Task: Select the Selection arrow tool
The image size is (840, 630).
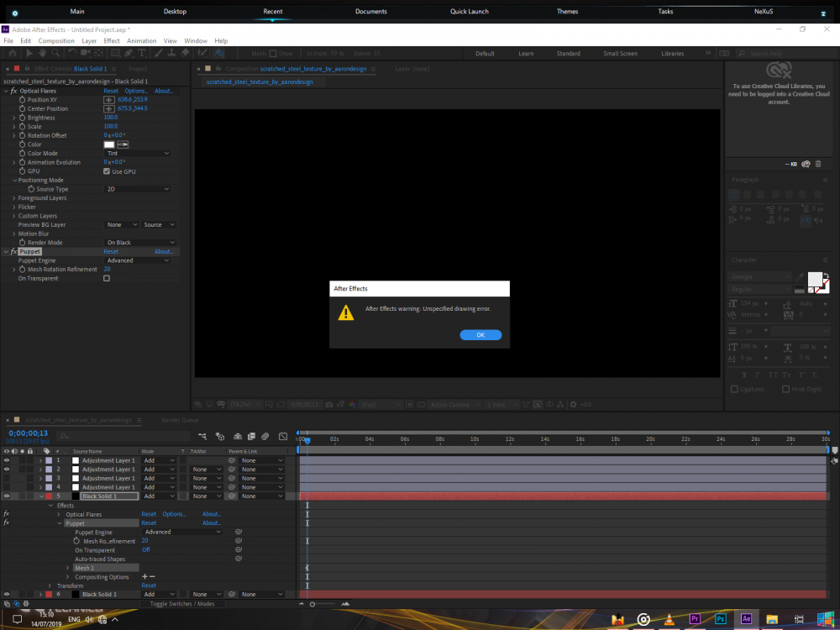Action: click(x=29, y=53)
